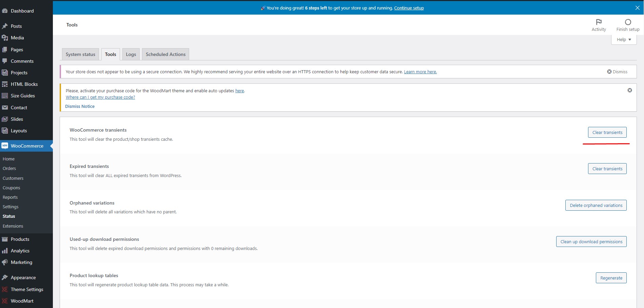Click the Projects icon in sidebar
Image resolution: width=644 pixels, height=308 pixels.
click(x=5, y=73)
